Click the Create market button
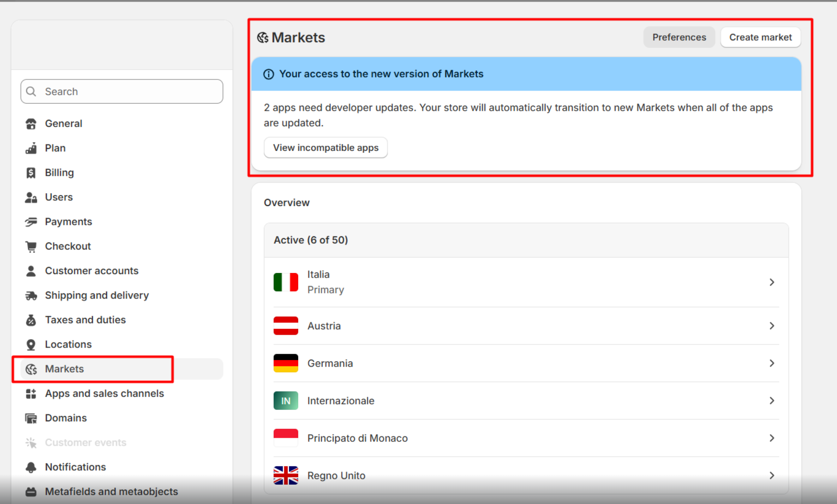 click(x=760, y=37)
